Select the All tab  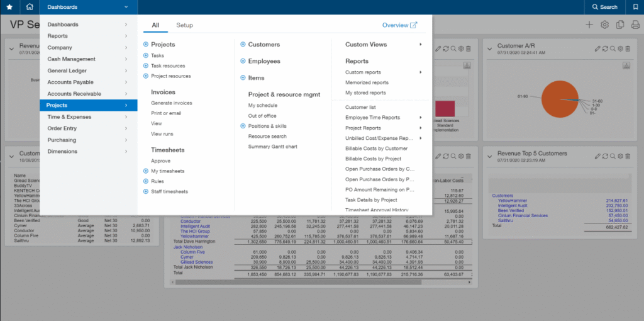coord(156,25)
